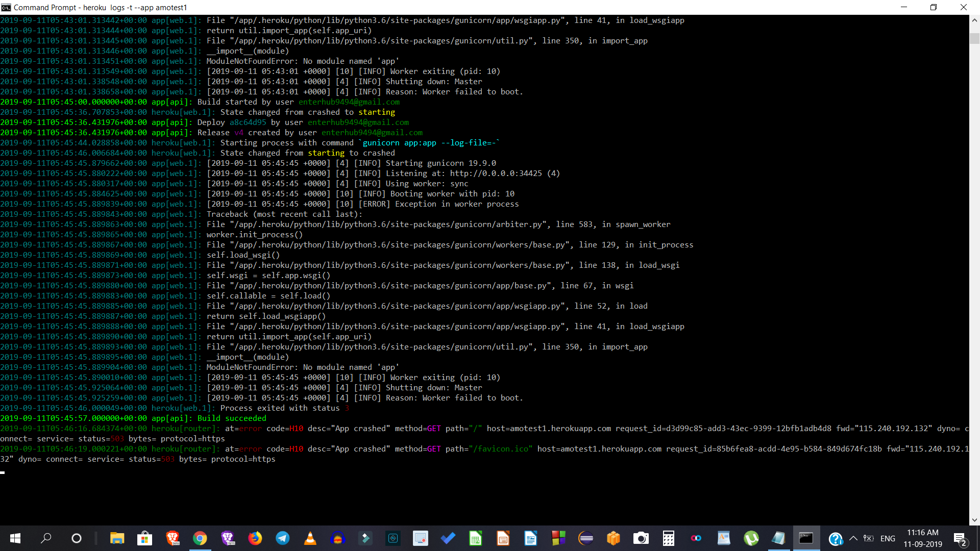
Task: Open Calculator from taskbar
Action: coord(669,538)
